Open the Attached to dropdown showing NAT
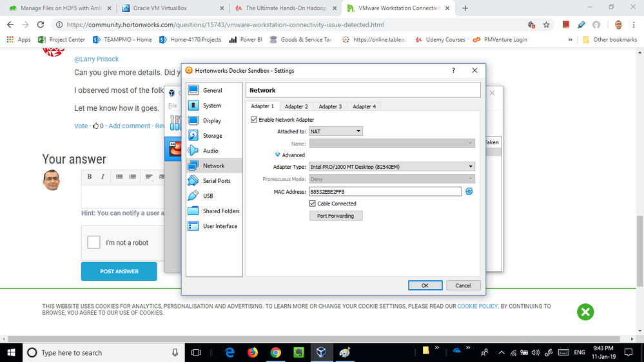The height and width of the screenshot is (362, 644). (x=336, y=131)
